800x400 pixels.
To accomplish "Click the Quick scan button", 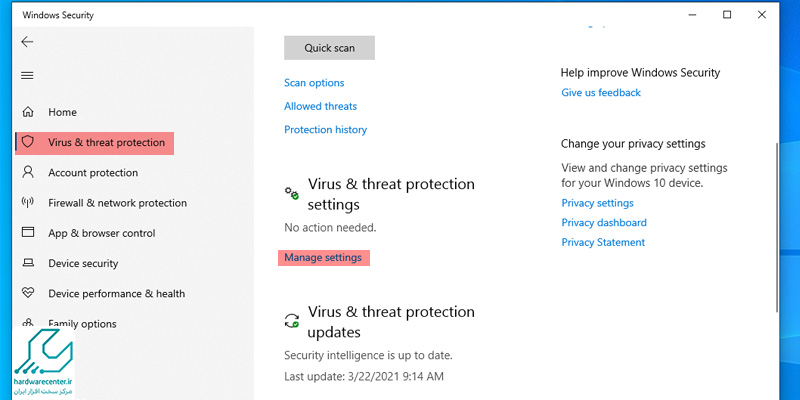I will click(330, 48).
